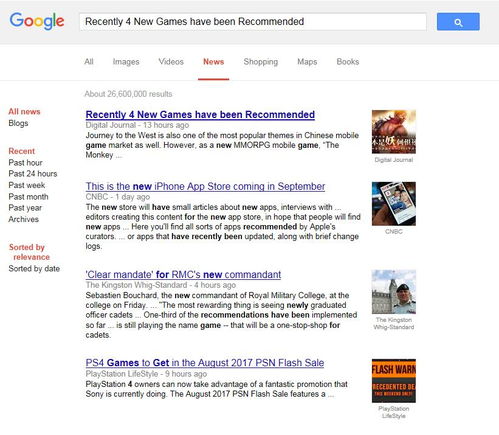Click the blue search magnifier button
Screen dimensions: 499x435
click(458, 22)
